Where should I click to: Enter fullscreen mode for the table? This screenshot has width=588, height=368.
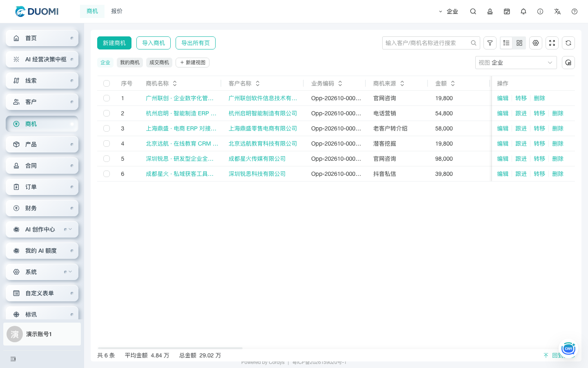pos(552,43)
